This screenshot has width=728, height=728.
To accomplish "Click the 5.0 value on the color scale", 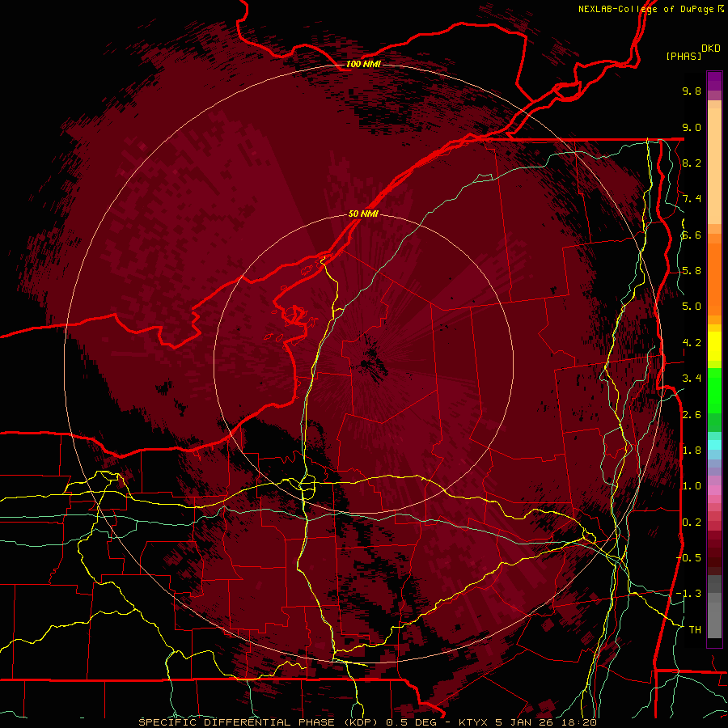I will pos(692,307).
